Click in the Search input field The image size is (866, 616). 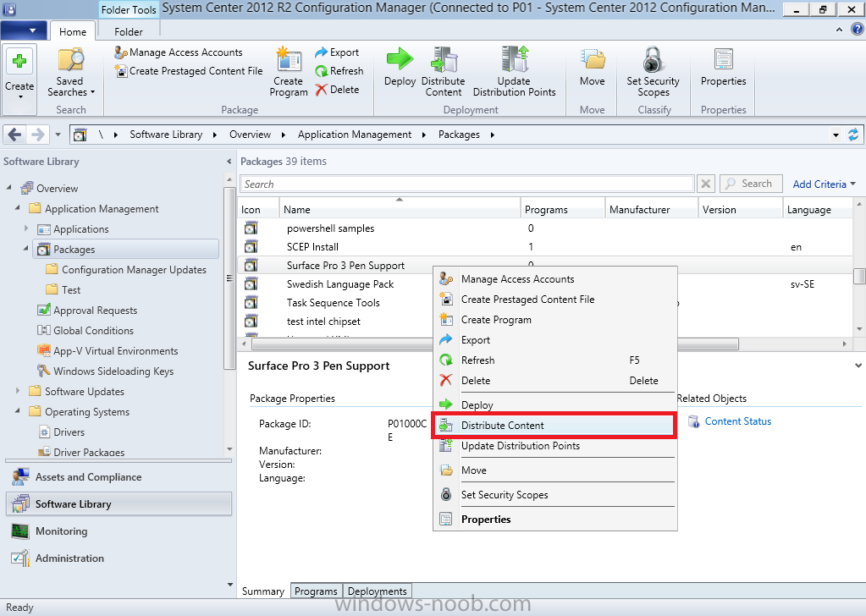(466, 184)
